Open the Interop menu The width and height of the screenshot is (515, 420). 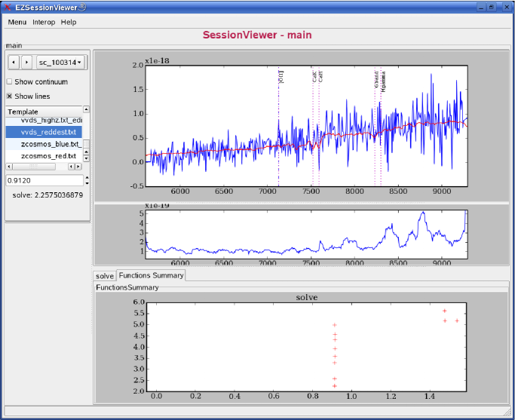[44, 22]
